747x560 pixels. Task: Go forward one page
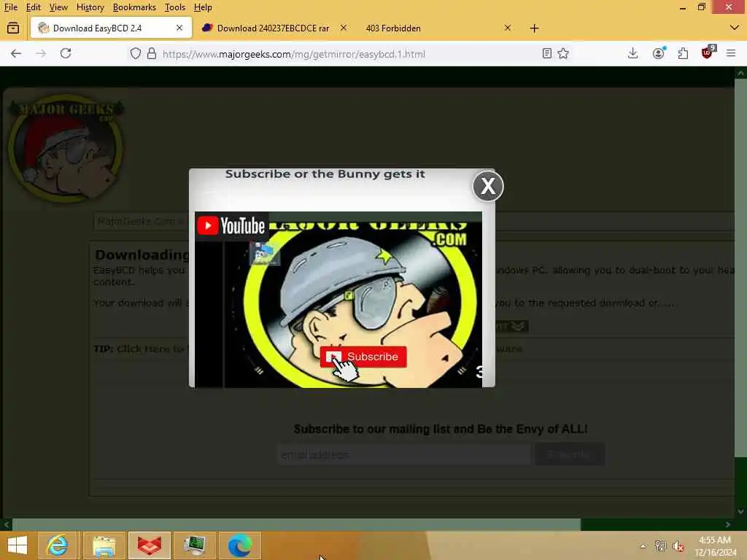41,53
